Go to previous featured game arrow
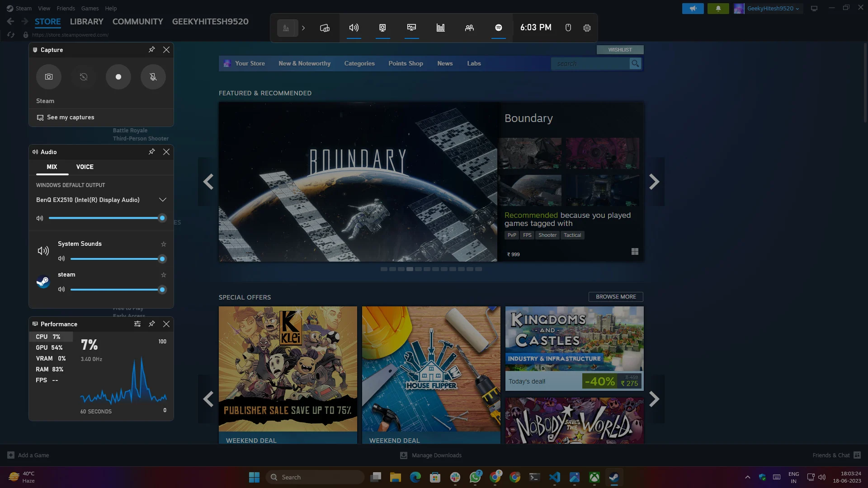868x488 pixels. point(208,182)
